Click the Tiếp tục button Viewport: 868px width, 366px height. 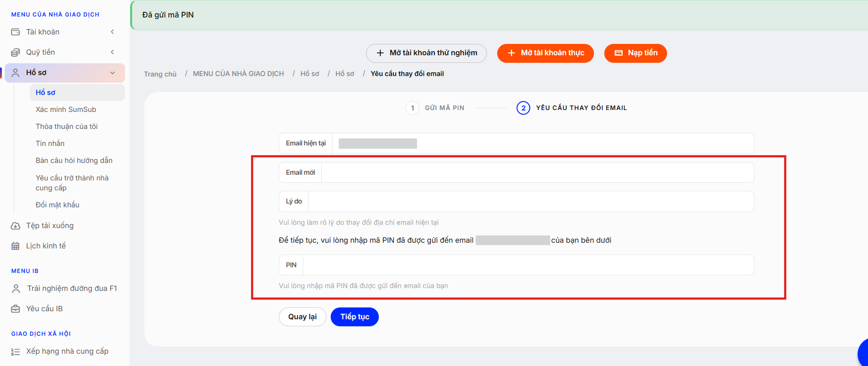click(355, 317)
